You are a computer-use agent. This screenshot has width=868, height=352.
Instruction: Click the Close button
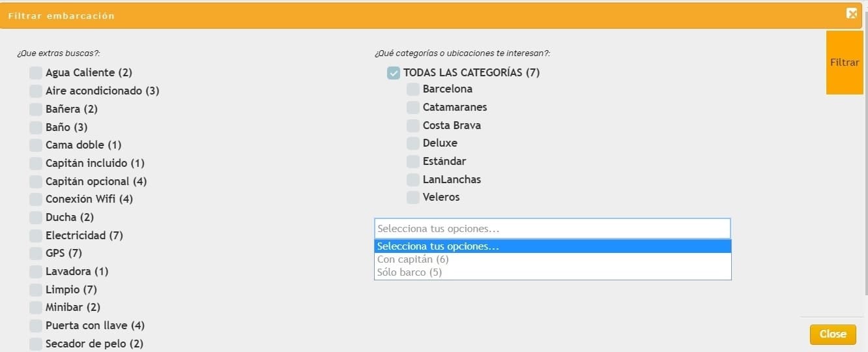coord(832,334)
